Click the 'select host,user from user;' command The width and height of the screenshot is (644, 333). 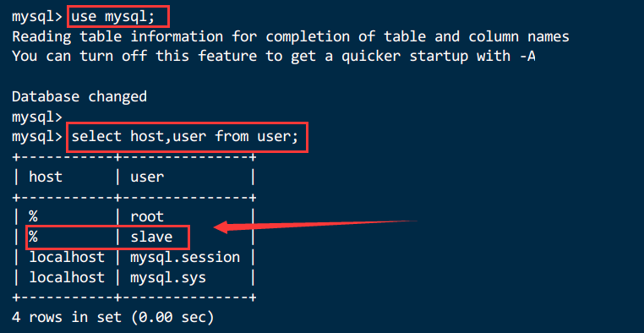(x=184, y=137)
